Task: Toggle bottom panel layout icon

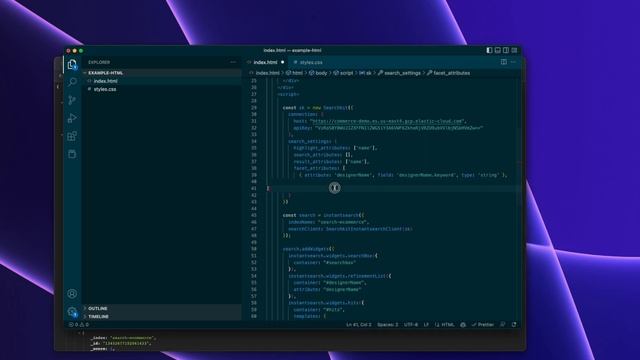Action: point(498,50)
